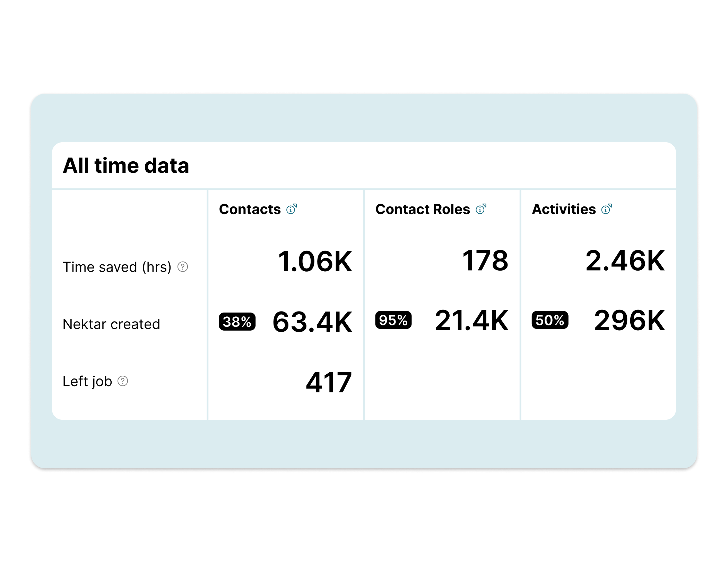Click the 21.4K Contact Roles created figure
The image size is (728, 562).
pos(472,320)
